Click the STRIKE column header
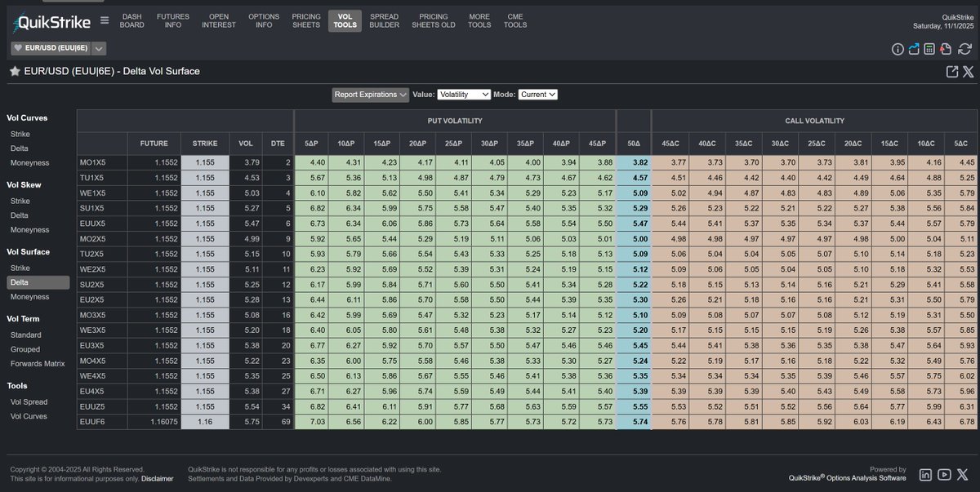 point(205,143)
